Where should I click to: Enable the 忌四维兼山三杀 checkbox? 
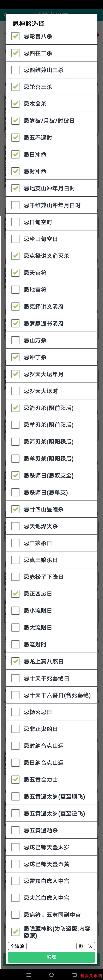coord(15,70)
